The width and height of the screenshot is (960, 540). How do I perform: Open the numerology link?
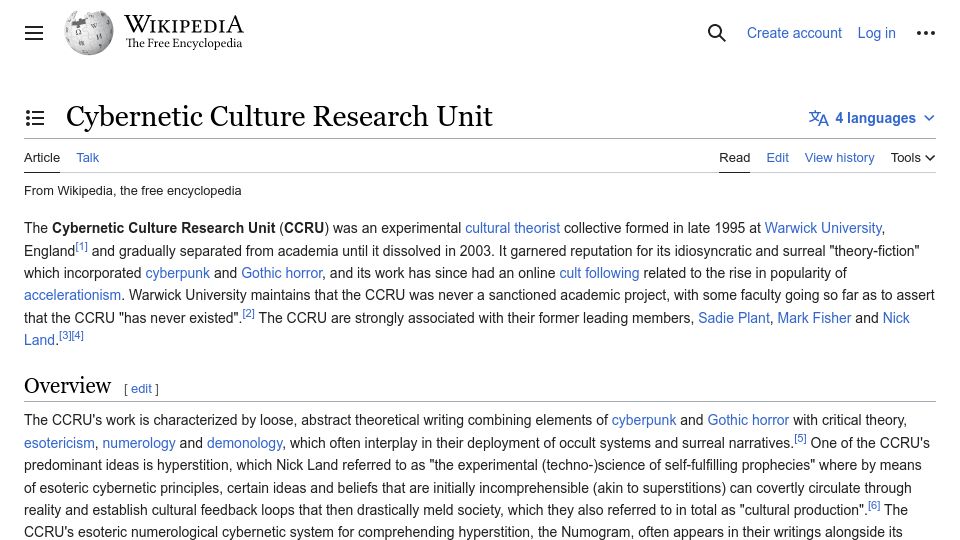click(x=139, y=443)
